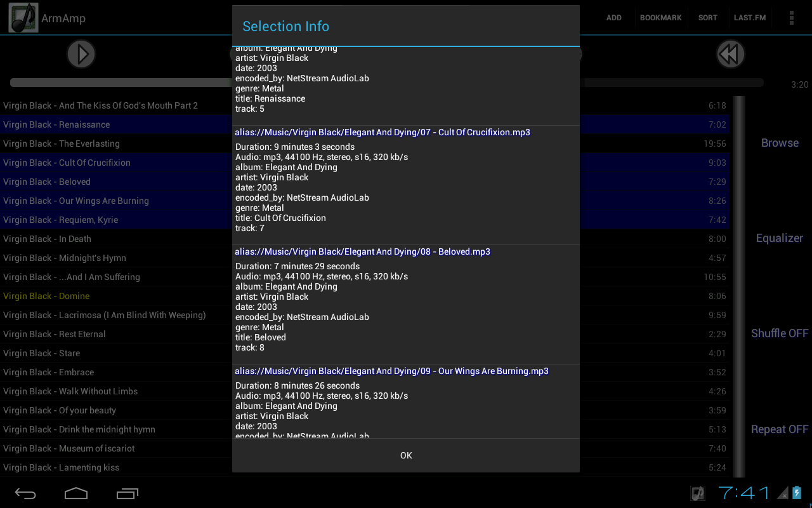The height and width of the screenshot is (508, 812).
Task: Click the Selection Info dialog title
Action: point(285,26)
